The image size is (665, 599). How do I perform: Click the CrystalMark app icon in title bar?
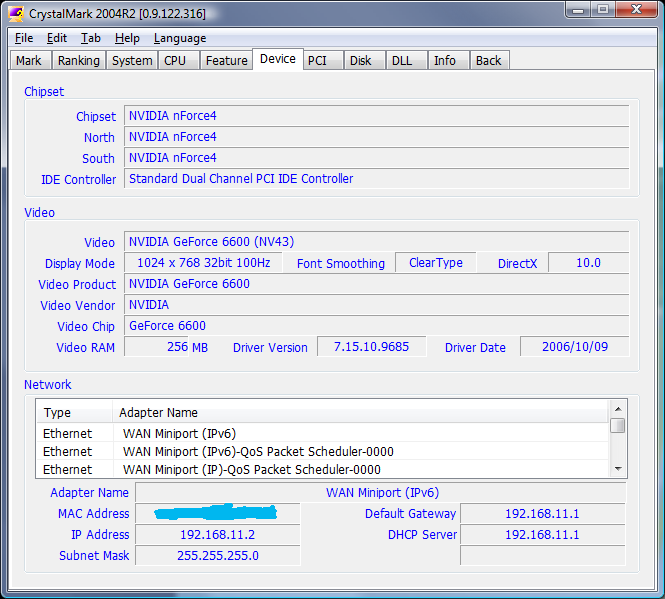(x=16, y=14)
